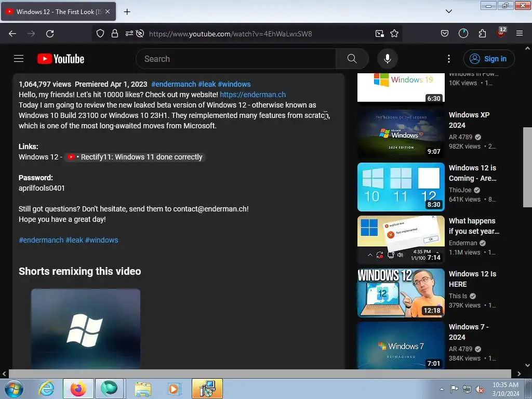Screen dimensions: 532x399
Task: Open the YouTube guide hamburger menu
Action: coord(19,59)
